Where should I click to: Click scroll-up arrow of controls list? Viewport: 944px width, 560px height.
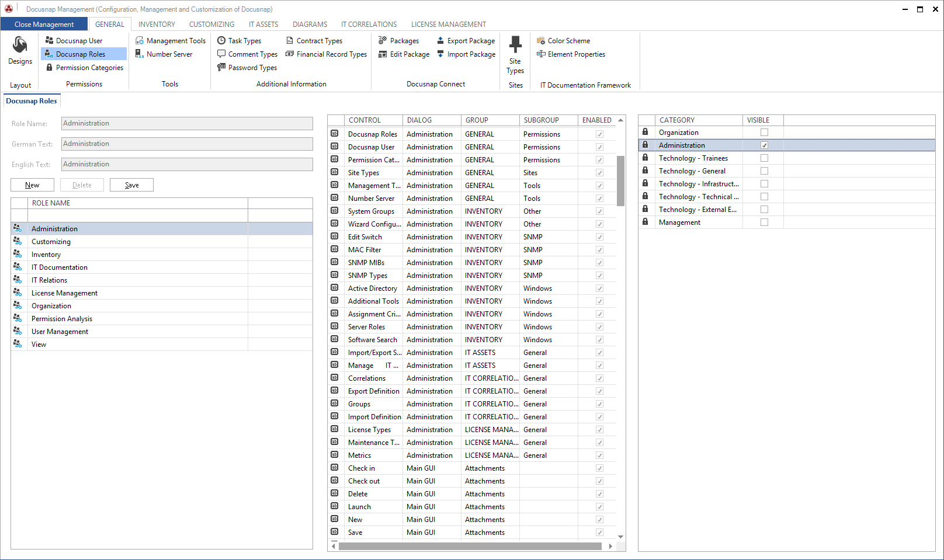(620, 120)
